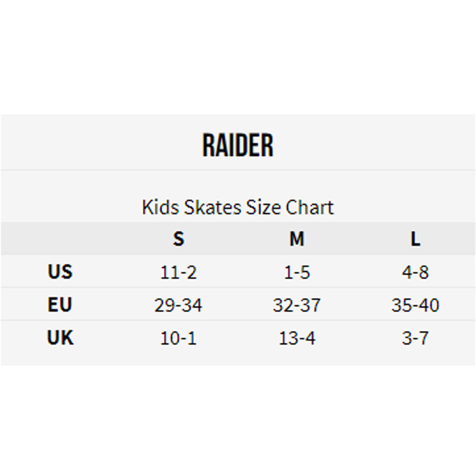Select the M size column header

pos(297,239)
